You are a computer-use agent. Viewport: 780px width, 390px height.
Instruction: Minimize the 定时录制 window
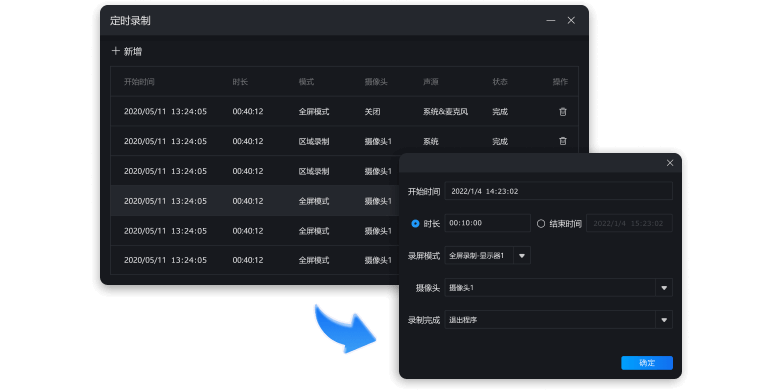pos(551,20)
